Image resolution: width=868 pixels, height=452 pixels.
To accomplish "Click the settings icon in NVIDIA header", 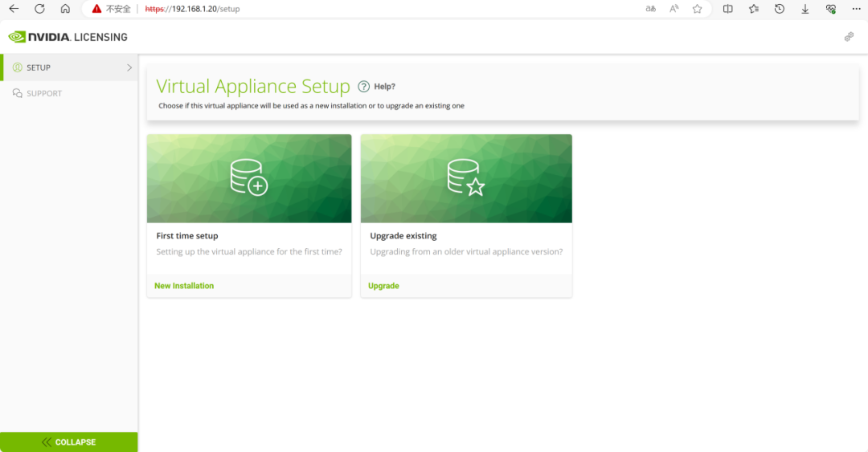I will (849, 37).
